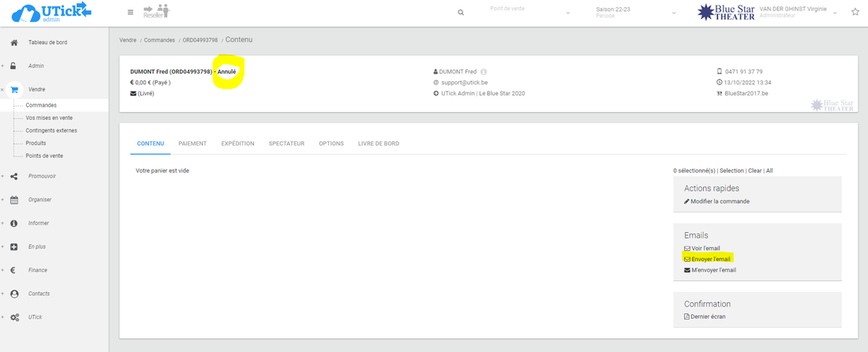Switch to the Paiement tab
The width and height of the screenshot is (868, 352).
coord(193,144)
